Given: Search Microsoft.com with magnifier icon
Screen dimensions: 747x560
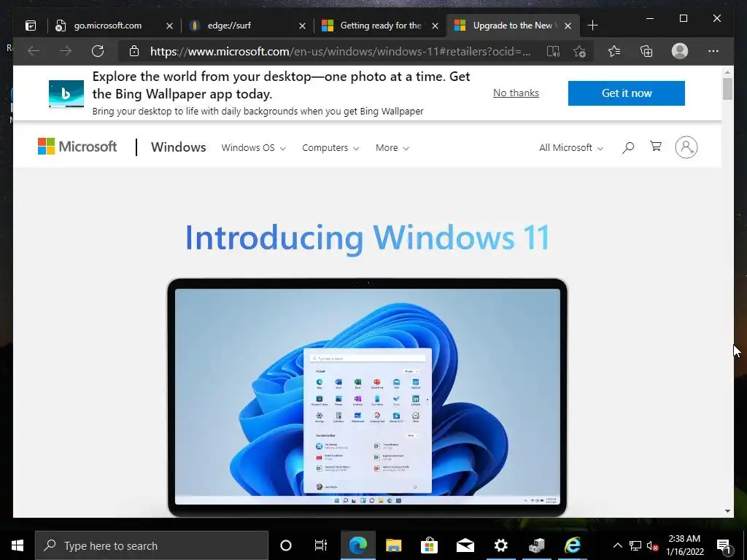Looking at the screenshot, I should coord(628,147).
